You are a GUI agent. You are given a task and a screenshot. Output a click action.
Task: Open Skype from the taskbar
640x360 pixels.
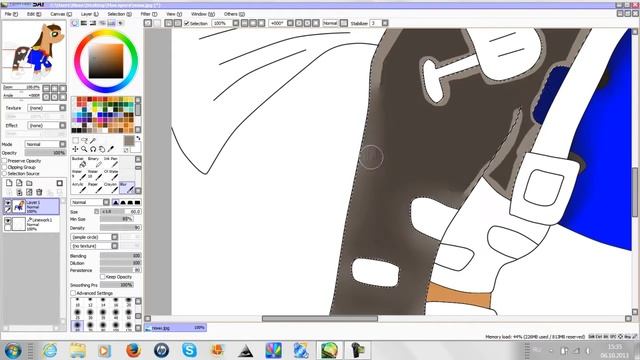189,350
